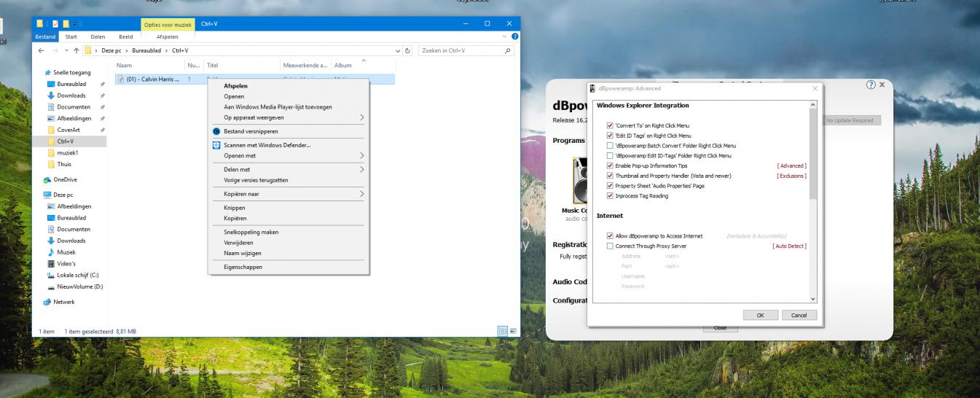Click the Bestand versnipperen shredder icon

click(x=216, y=131)
